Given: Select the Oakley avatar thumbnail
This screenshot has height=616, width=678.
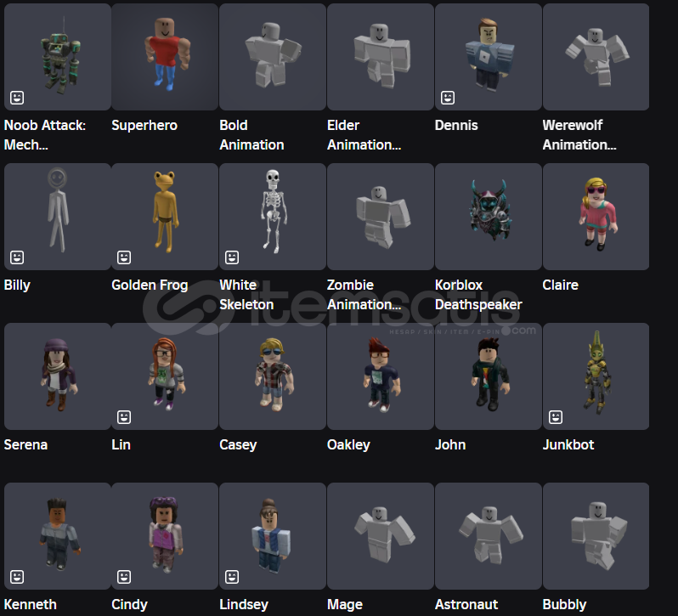Looking at the screenshot, I should click(x=381, y=376).
